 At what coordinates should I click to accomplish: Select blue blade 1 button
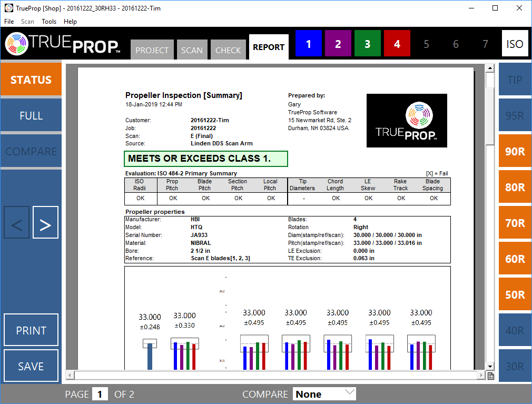click(309, 44)
